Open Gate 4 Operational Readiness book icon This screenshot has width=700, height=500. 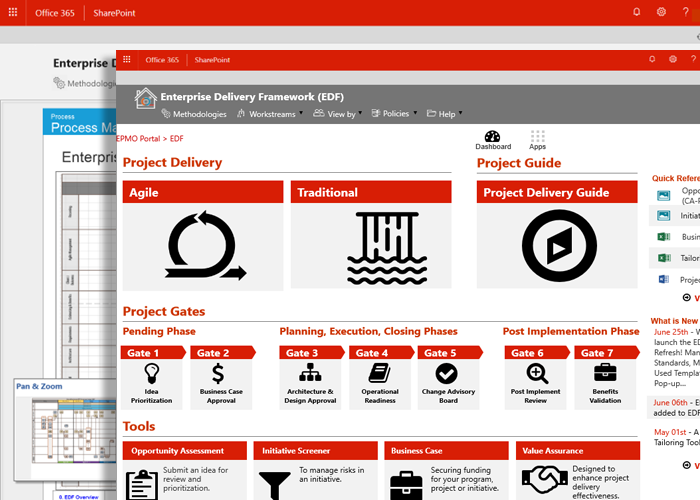379,373
